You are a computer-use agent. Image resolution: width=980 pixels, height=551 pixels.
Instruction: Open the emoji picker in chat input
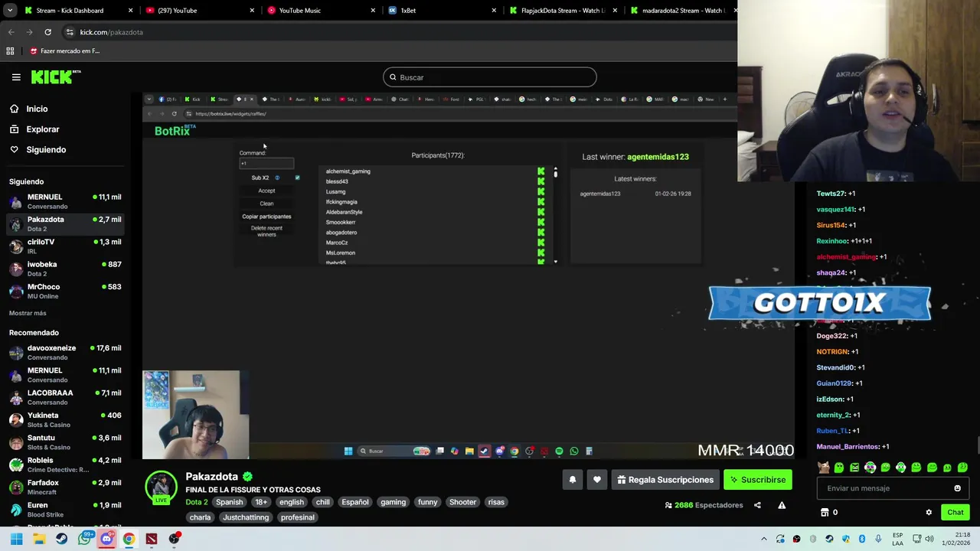click(957, 488)
